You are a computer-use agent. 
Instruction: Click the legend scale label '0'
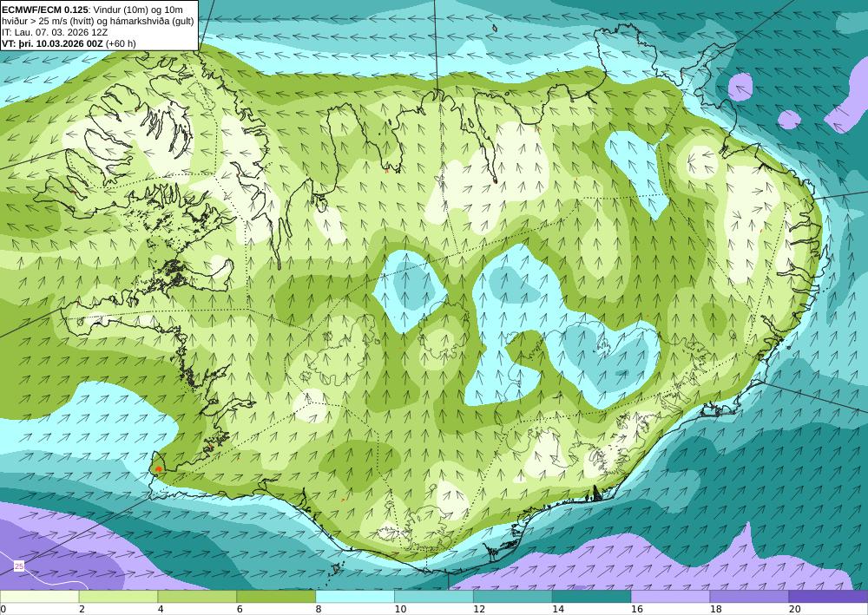coord(3,609)
